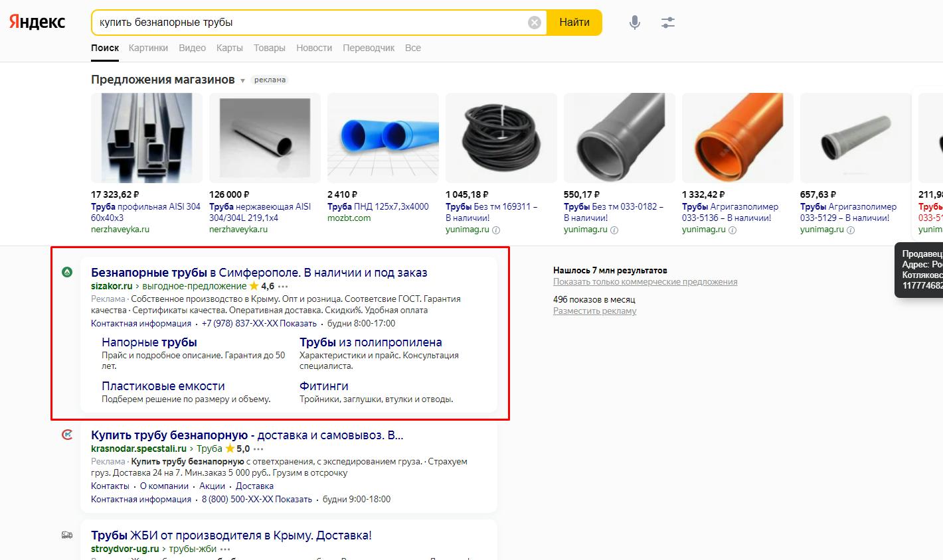Open Фитинги sitelink
The width and height of the screenshot is (943, 560).
[x=324, y=386]
